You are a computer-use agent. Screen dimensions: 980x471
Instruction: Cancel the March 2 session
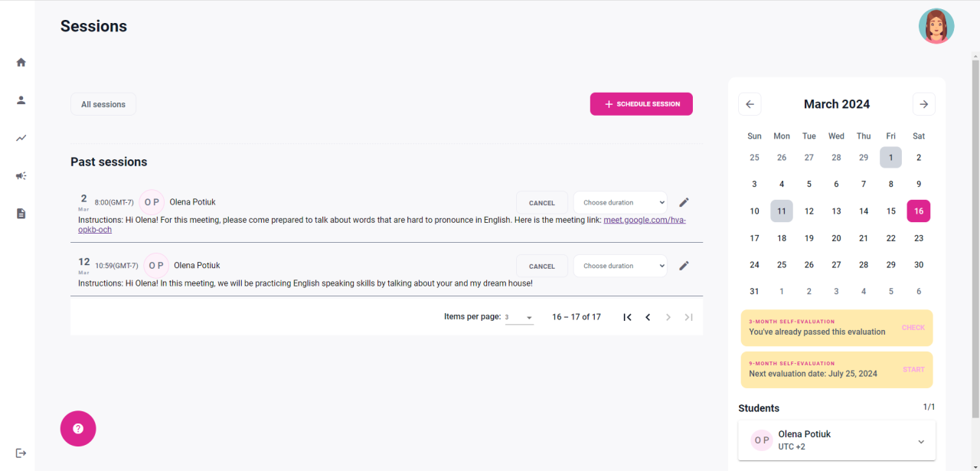coord(541,203)
